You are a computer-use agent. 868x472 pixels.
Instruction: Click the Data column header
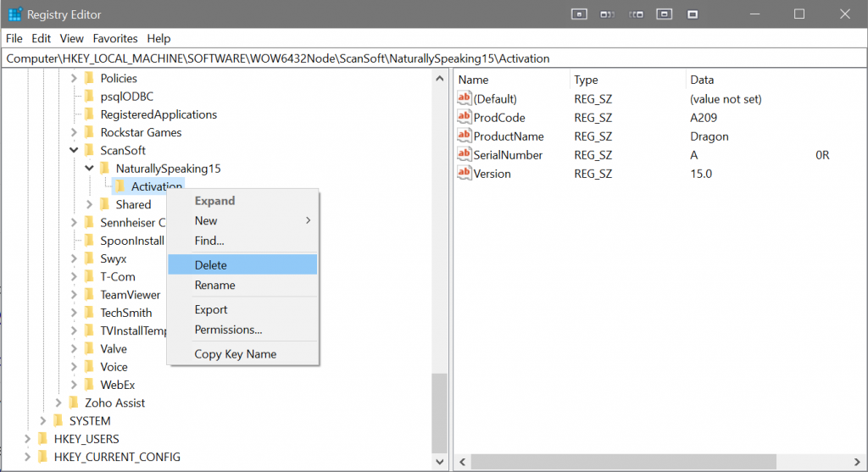775,80
